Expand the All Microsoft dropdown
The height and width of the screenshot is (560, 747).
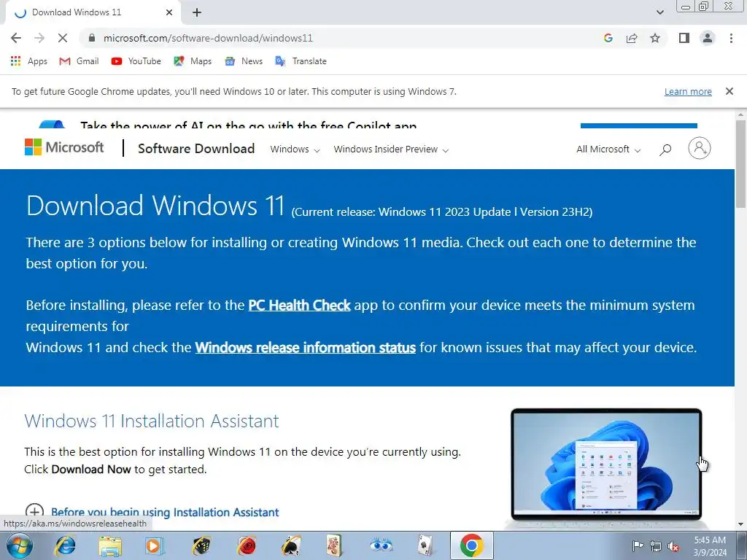tap(608, 149)
